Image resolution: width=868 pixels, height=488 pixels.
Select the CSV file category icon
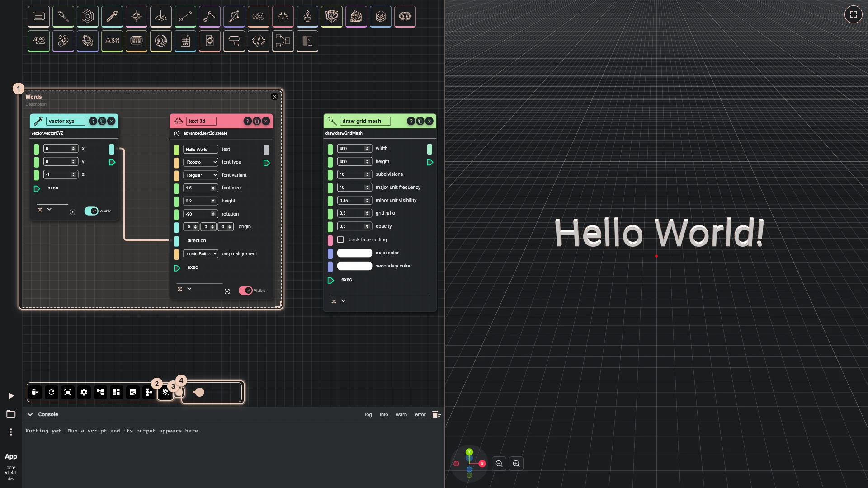(x=185, y=41)
